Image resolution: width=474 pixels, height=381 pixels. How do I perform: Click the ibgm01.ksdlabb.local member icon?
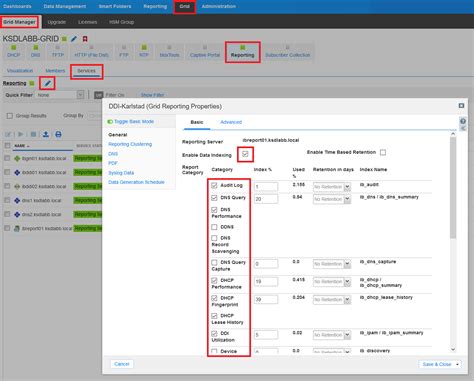[x=17, y=158]
